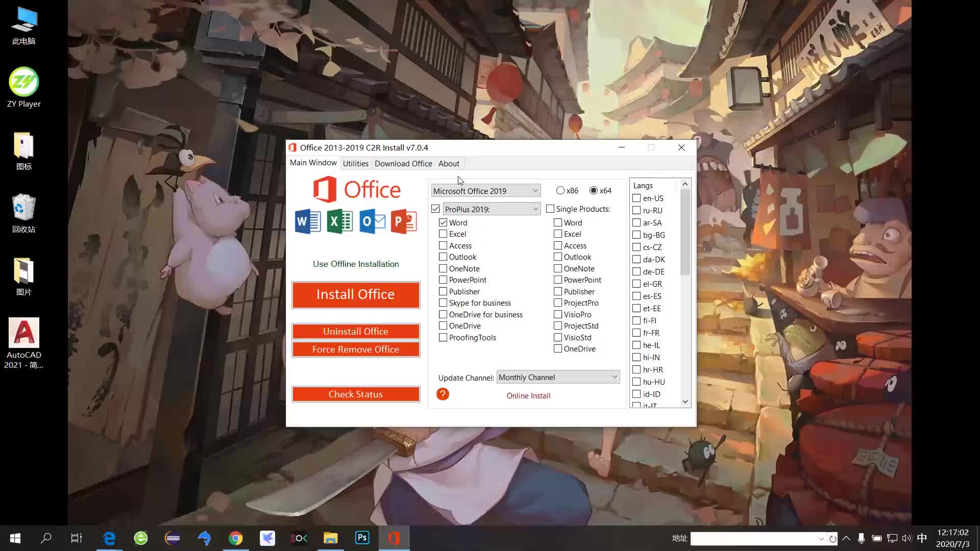Viewport: 980px width, 551px height.
Task: Open the Download Office tab
Action: click(403, 163)
